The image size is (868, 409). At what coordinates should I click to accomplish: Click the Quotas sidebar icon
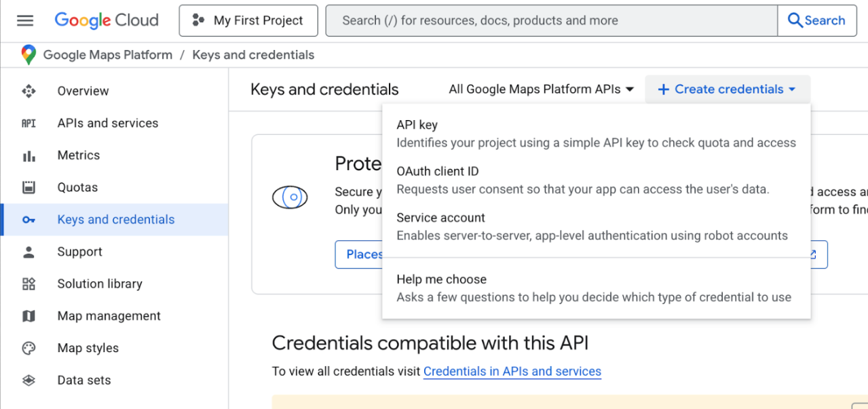pos(29,187)
